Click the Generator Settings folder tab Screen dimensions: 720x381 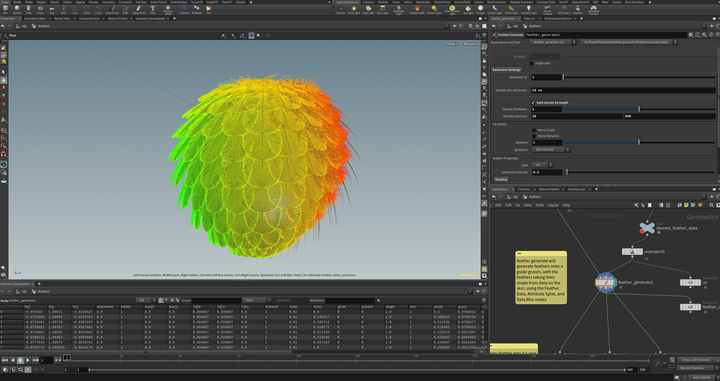[x=506, y=70]
